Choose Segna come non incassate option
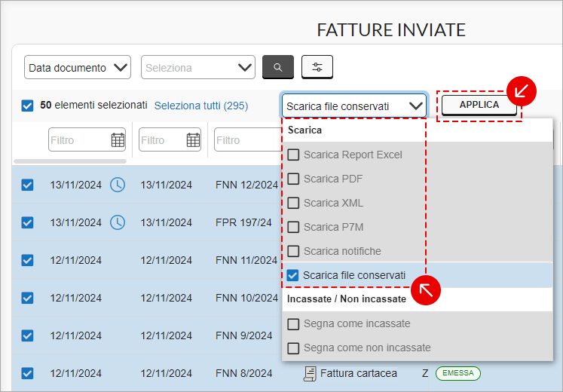563x392 pixels. [418, 348]
